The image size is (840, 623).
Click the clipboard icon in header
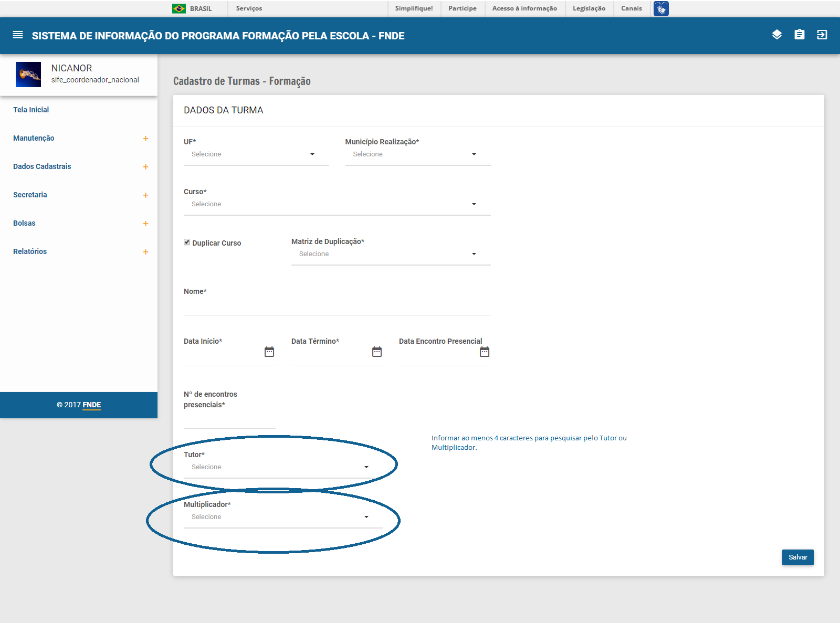coord(800,35)
